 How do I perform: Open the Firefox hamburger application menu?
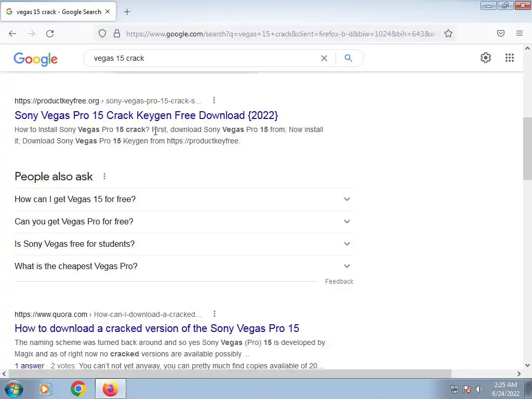520,33
